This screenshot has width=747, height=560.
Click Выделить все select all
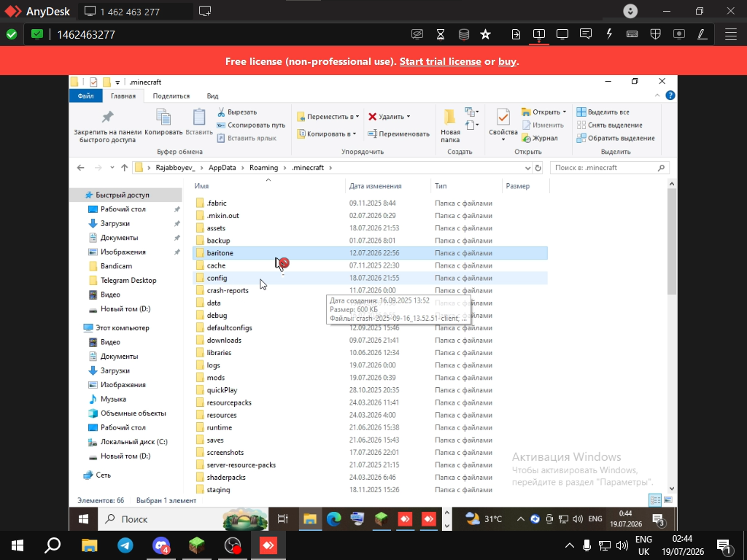click(603, 112)
